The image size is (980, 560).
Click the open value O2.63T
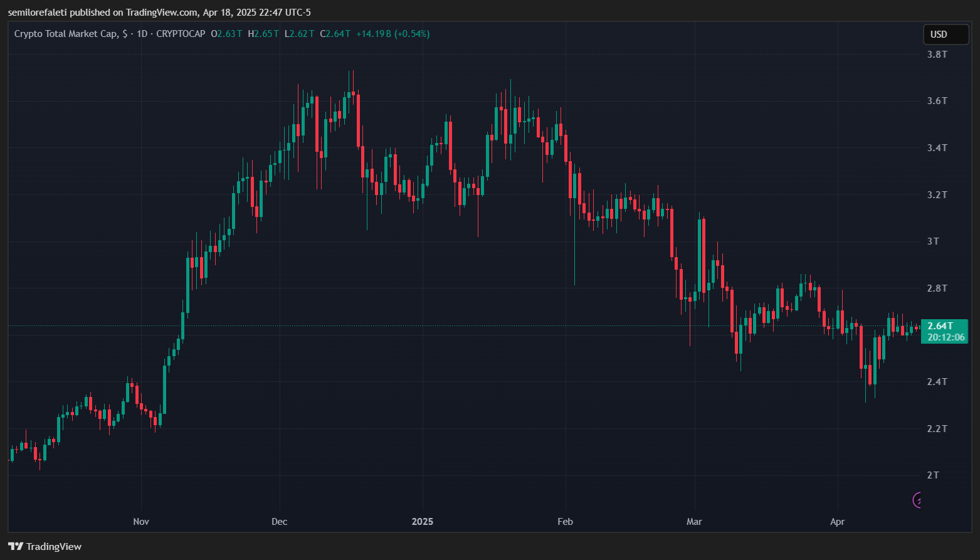227,34
